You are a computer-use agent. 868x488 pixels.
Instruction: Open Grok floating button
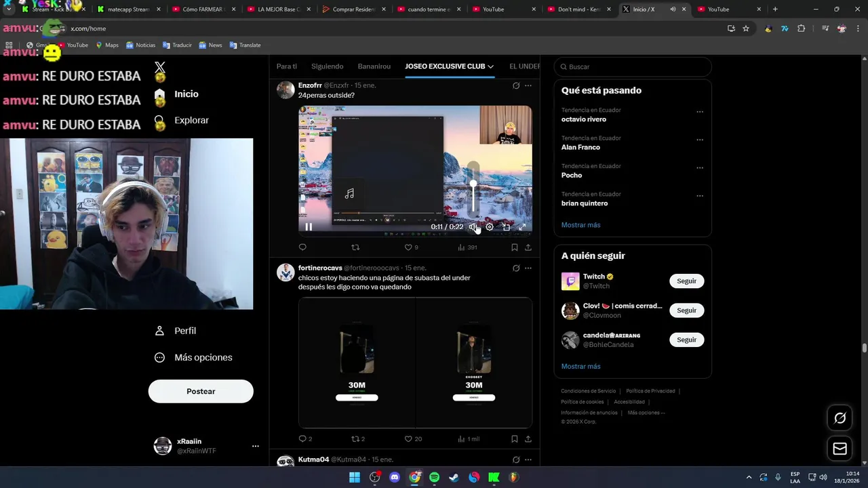point(840,418)
